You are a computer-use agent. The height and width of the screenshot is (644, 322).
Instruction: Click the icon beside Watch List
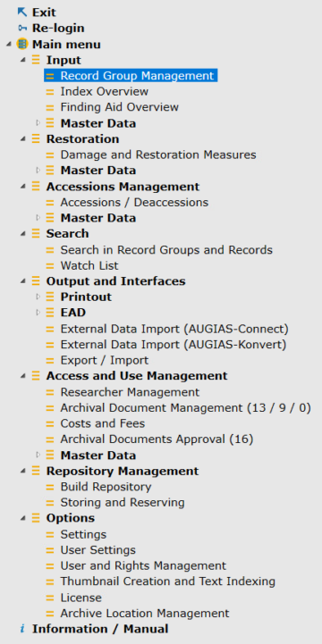pos(50,266)
